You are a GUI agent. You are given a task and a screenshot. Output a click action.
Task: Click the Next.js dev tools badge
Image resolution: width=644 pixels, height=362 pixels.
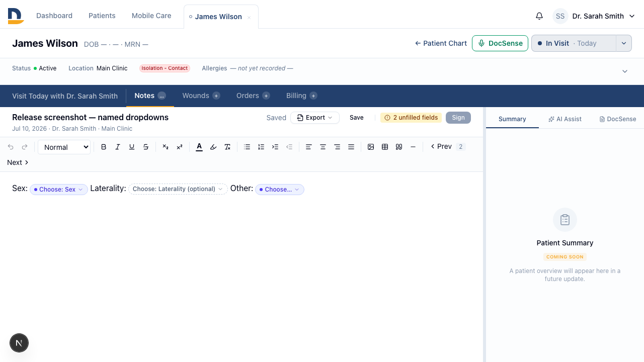(x=19, y=343)
